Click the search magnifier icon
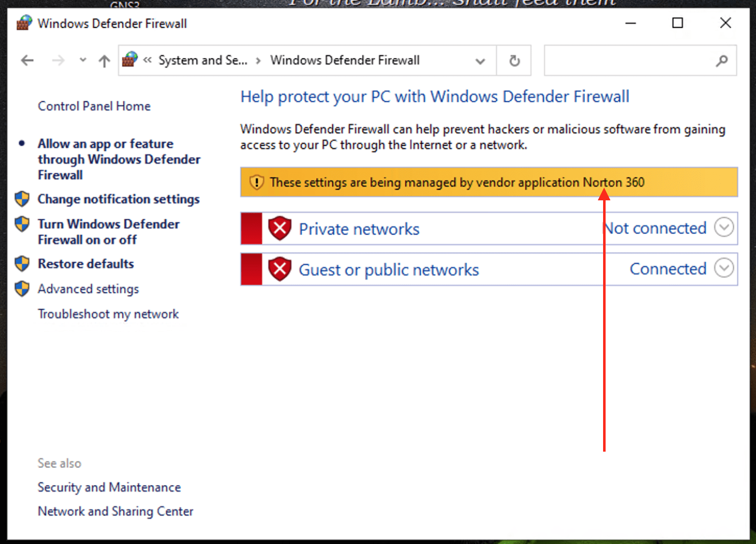This screenshot has height=544, width=756. [722, 61]
